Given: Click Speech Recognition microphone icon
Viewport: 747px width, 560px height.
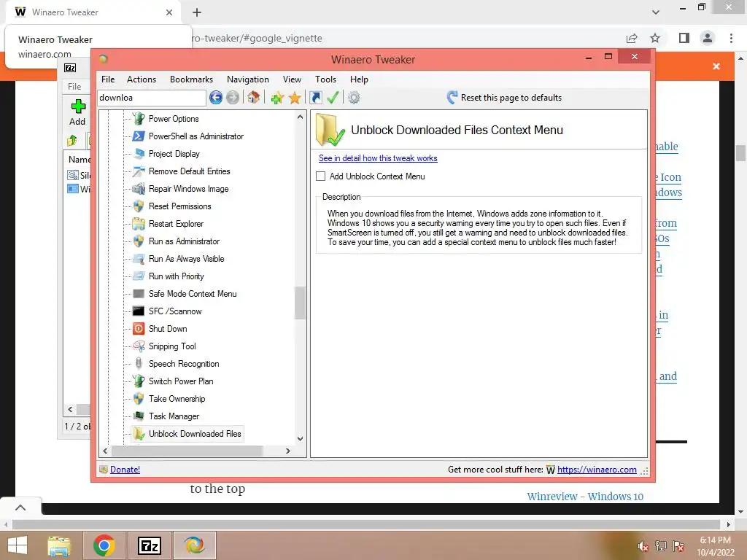Looking at the screenshot, I should click(x=139, y=364).
